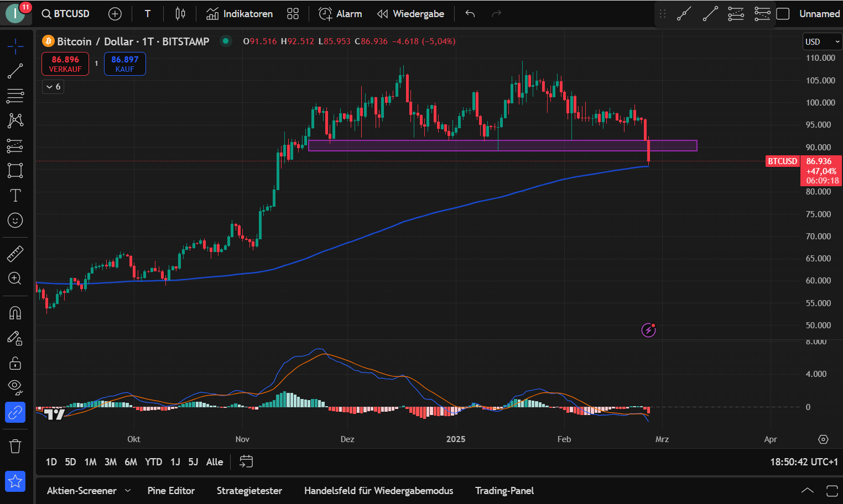Toggle lock all drawings
This screenshot has width=843, height=504.
15,363
